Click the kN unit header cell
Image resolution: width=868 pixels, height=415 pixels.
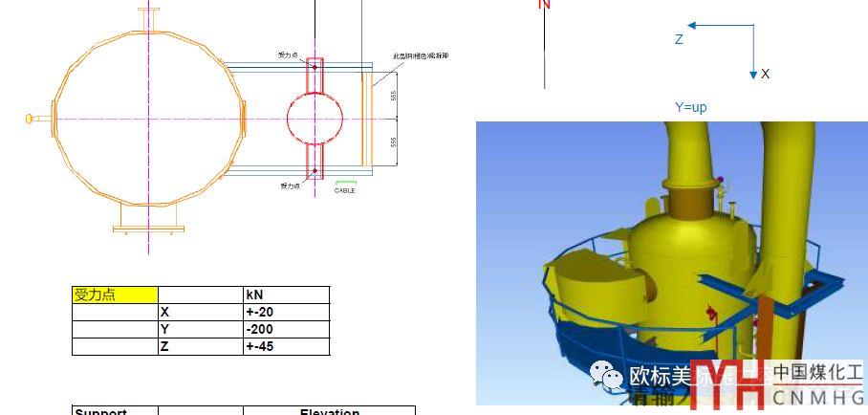click(x=286, y=295)
